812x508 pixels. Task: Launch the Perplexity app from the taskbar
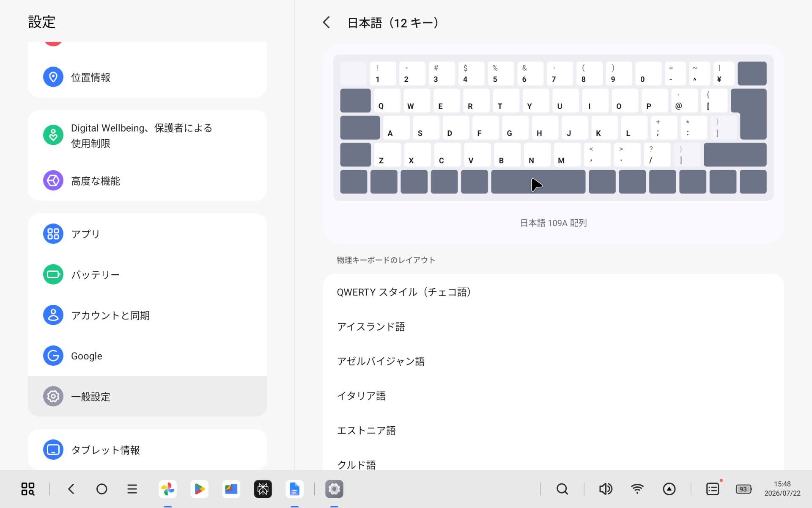(x=263, y=489)
